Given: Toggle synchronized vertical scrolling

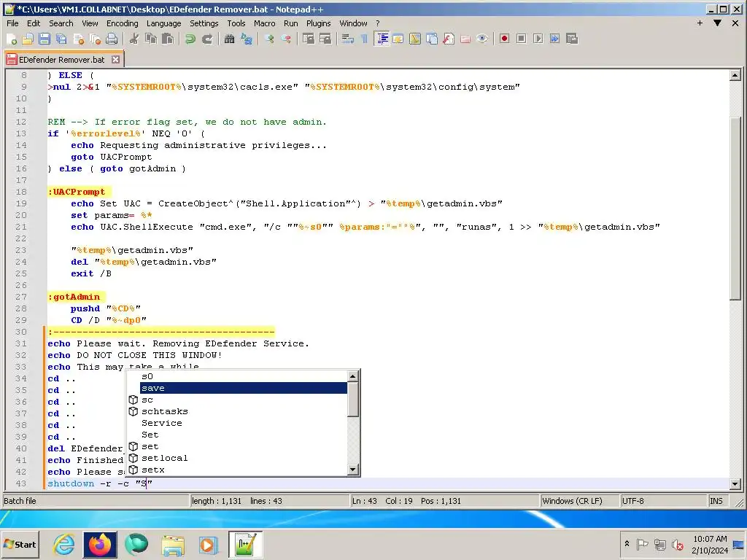Looking at the screenshot, I should (309, 39).
